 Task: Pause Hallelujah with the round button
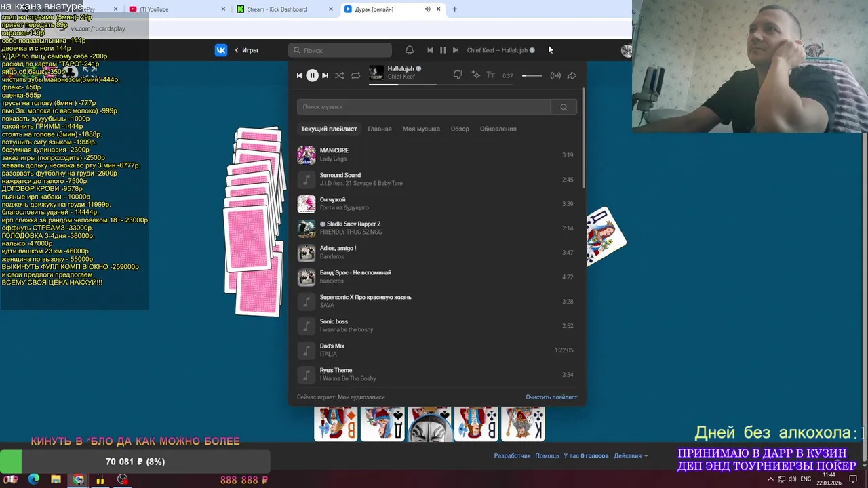[312, 75]
